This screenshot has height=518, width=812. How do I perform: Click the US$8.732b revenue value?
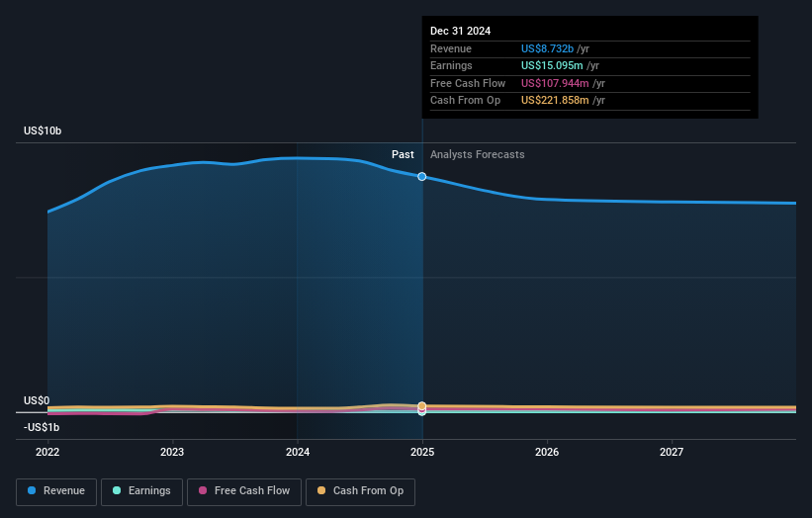(x=547, y=48)
